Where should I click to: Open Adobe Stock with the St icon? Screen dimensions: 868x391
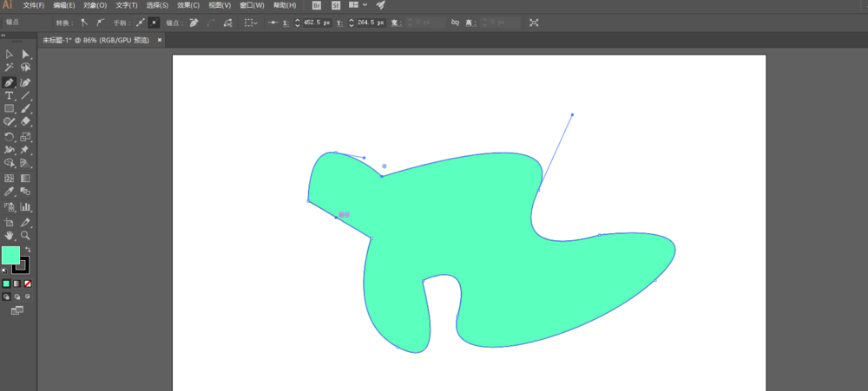[x=335, y=5]
